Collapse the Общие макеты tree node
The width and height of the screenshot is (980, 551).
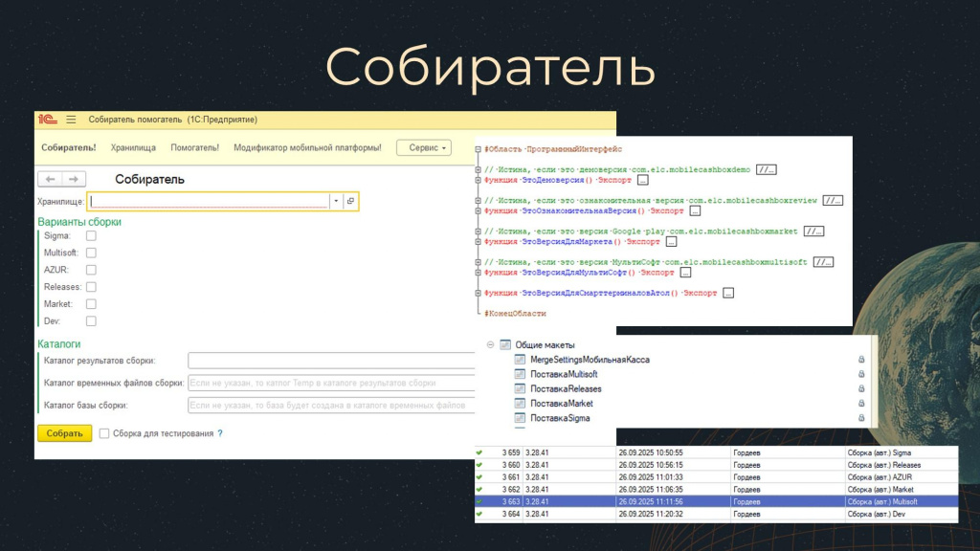491,344
